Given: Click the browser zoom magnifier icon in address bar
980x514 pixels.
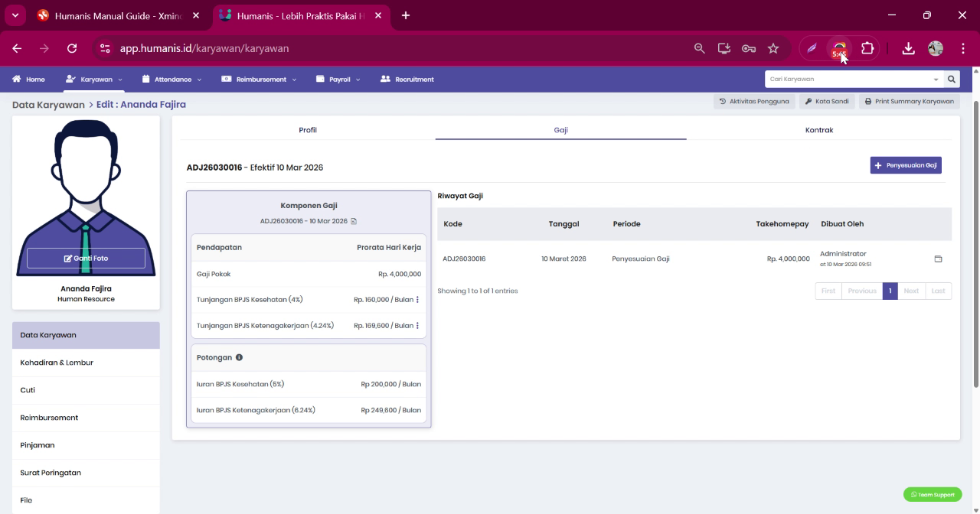Looking at the screenshot, I should [699, 48].
